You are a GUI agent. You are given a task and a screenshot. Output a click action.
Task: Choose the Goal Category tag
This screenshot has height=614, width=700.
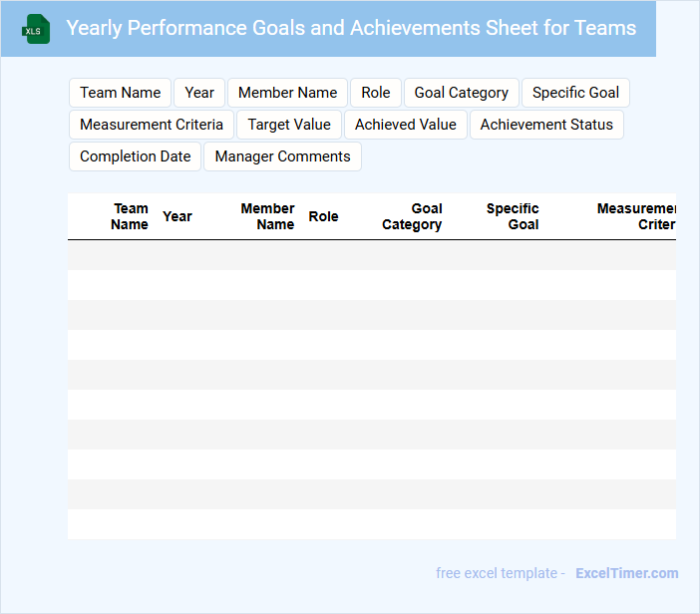pyautogui.click(x=461, y=93)
